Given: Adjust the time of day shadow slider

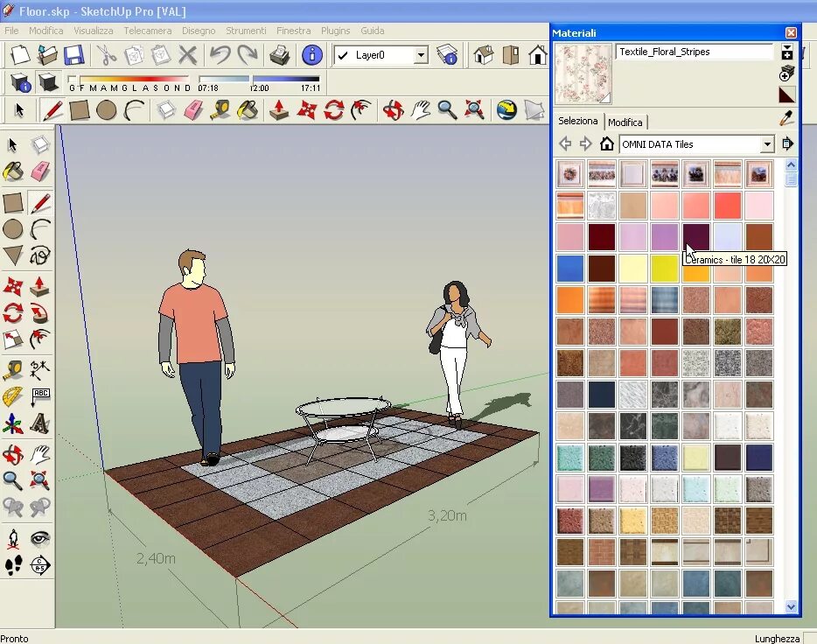Looking at the screenshot, I should [x=258, y=80].
